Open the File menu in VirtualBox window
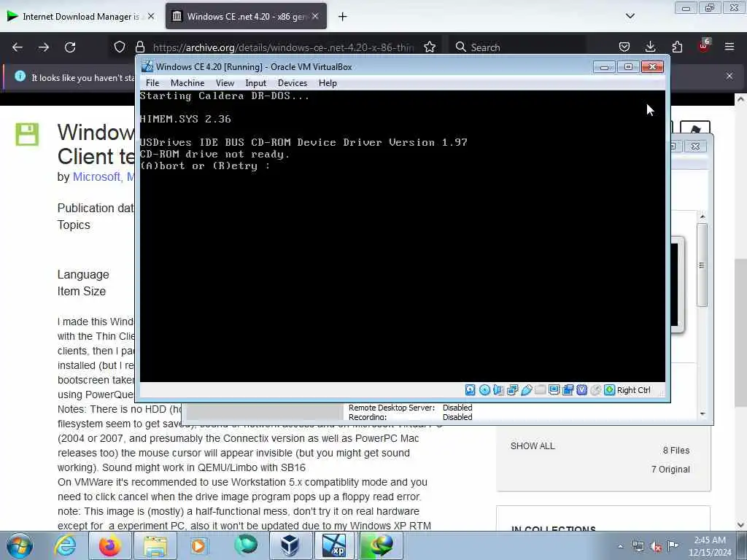Screen dimensions: 747x560 click(x=152, y=83)
